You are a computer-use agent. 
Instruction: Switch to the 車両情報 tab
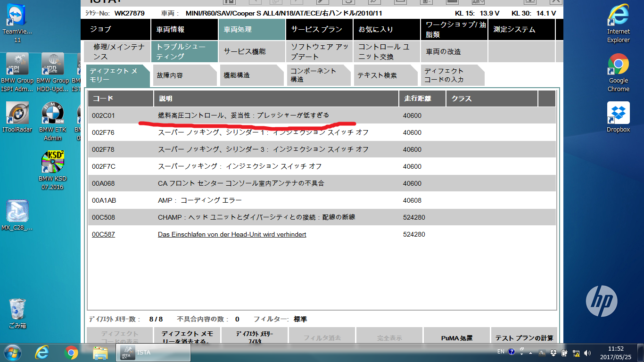[184, 29]
